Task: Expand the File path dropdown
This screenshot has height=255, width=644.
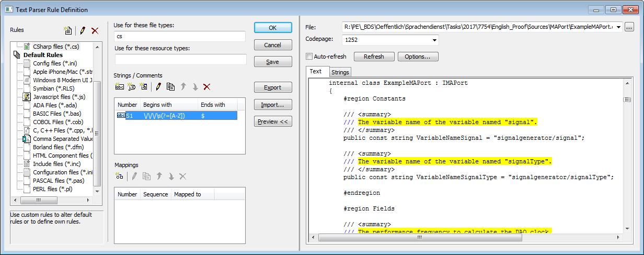Action: tap(618, 27)
